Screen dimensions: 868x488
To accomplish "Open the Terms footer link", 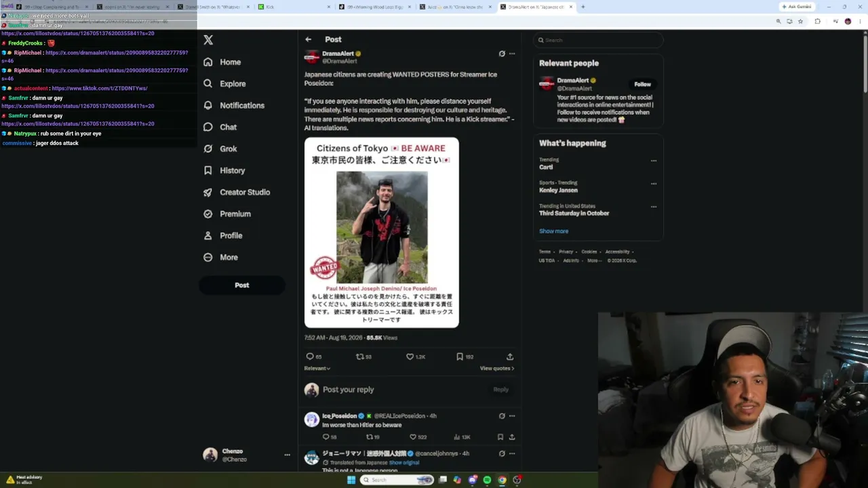I will coord(545,251).
